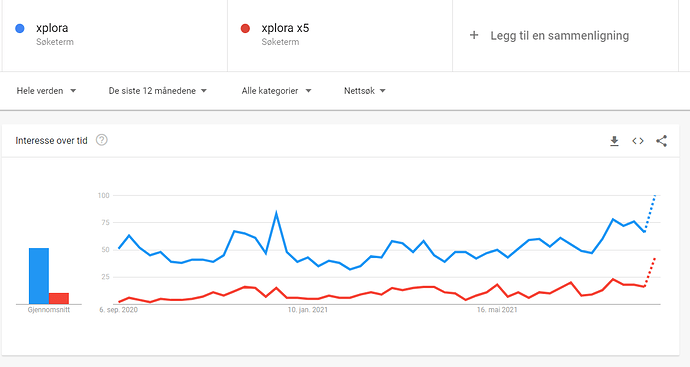Share the Interesse over tid chart

point(661,141)
